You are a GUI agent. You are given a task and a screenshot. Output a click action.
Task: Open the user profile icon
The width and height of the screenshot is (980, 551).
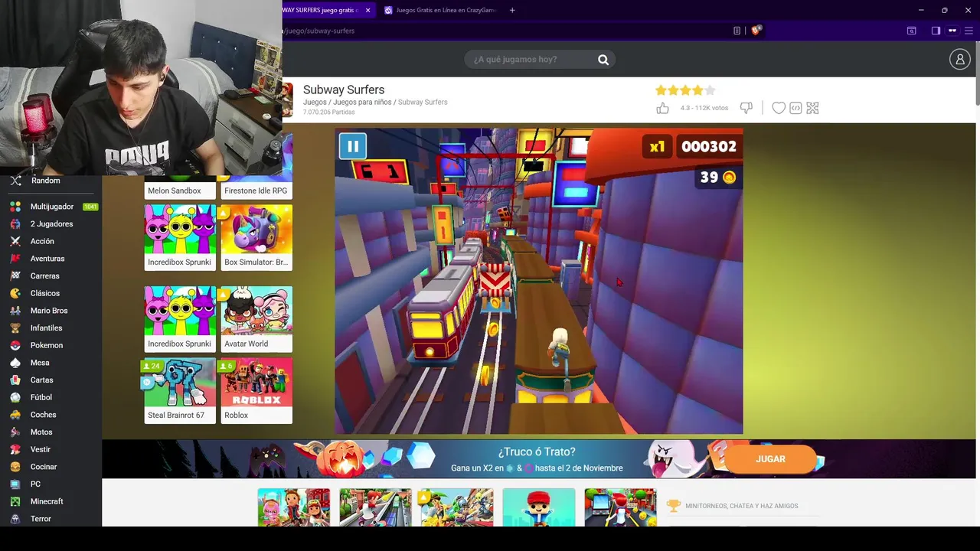click(959, 59)
